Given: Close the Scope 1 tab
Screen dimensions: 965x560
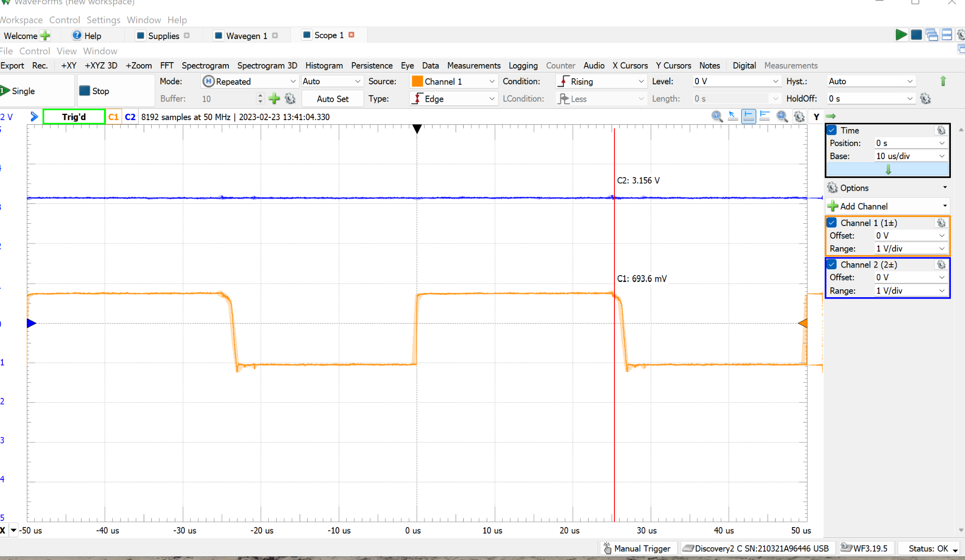Looking at the screenshot, I should click(x=352, y=35).
